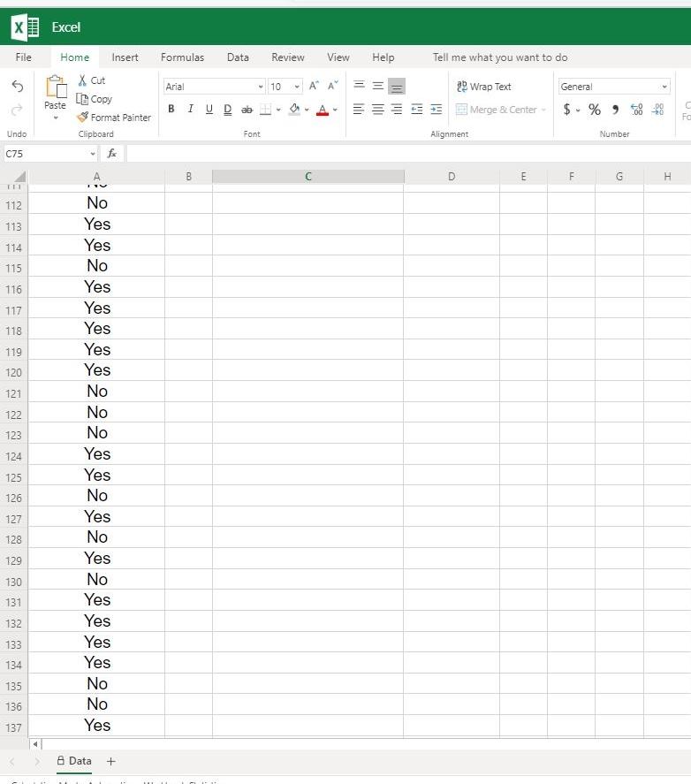Decrease cell indent
Image resolution: width=691 pixels, height=784 pixels.
click(417, 110)
